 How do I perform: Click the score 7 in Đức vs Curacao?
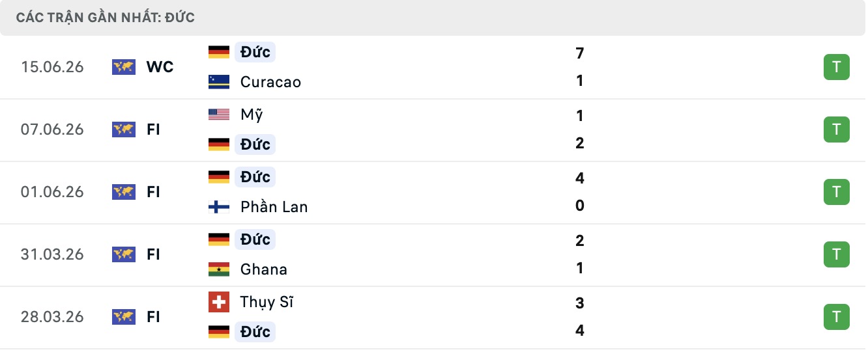(580, 53)
